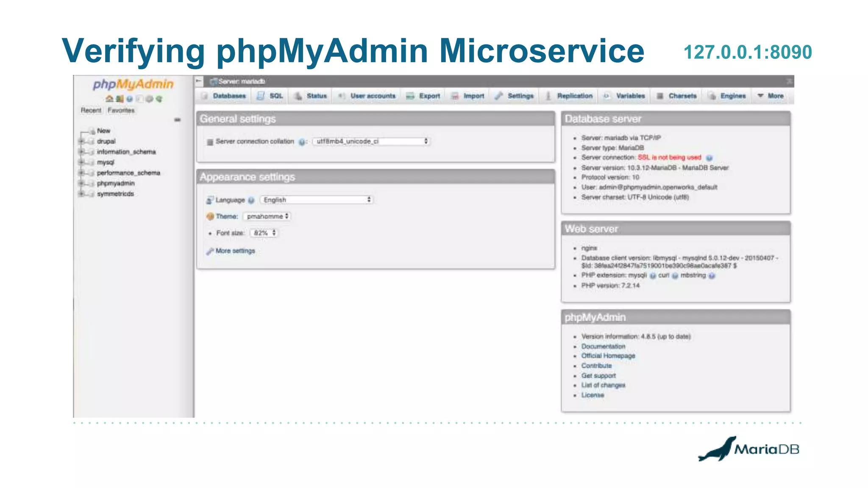The width and height of the screenshot is (868, 488).
Task: Click the Favorites button
Action: tap(121, 110)
